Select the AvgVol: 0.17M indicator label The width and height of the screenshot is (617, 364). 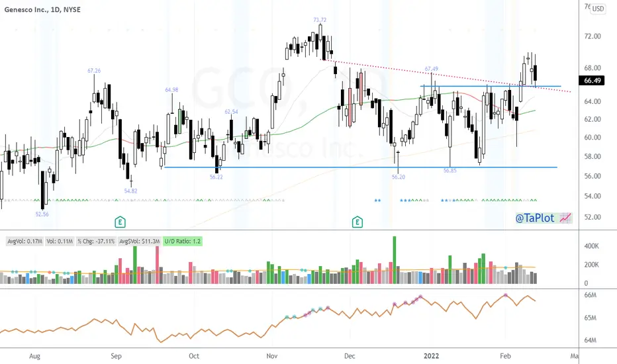click(x=24, y=241)
